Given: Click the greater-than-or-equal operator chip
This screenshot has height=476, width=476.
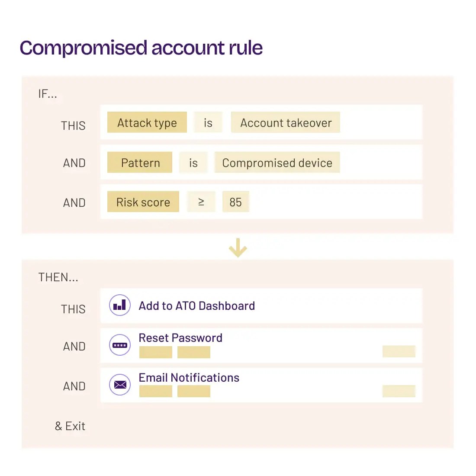Looking at the screenshot, I should point(201,202).
